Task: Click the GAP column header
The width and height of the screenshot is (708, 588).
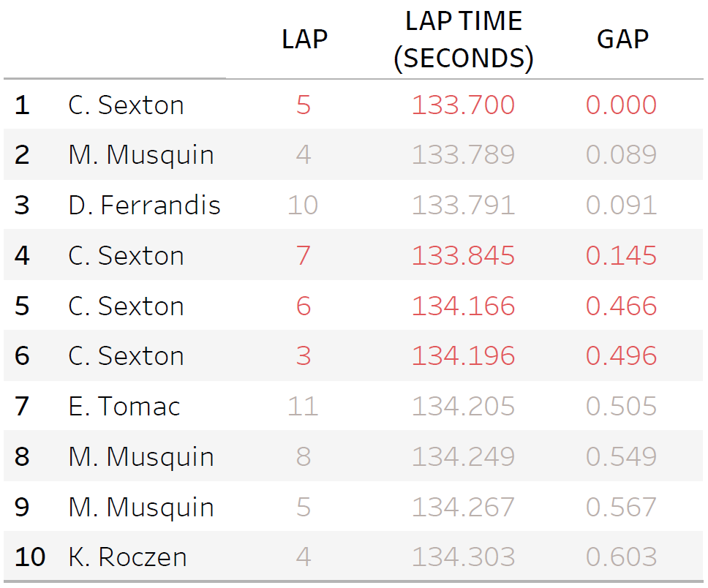Action: pos(622,39)
